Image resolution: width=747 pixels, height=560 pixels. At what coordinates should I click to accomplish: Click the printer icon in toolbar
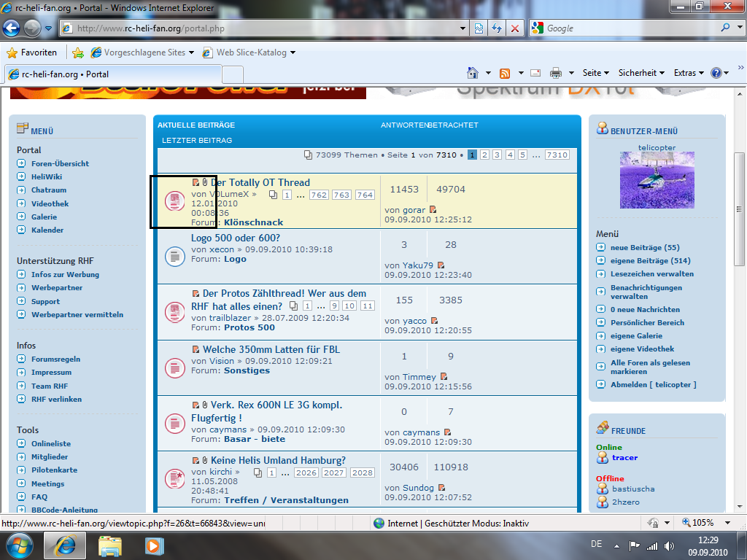(556, 73)
